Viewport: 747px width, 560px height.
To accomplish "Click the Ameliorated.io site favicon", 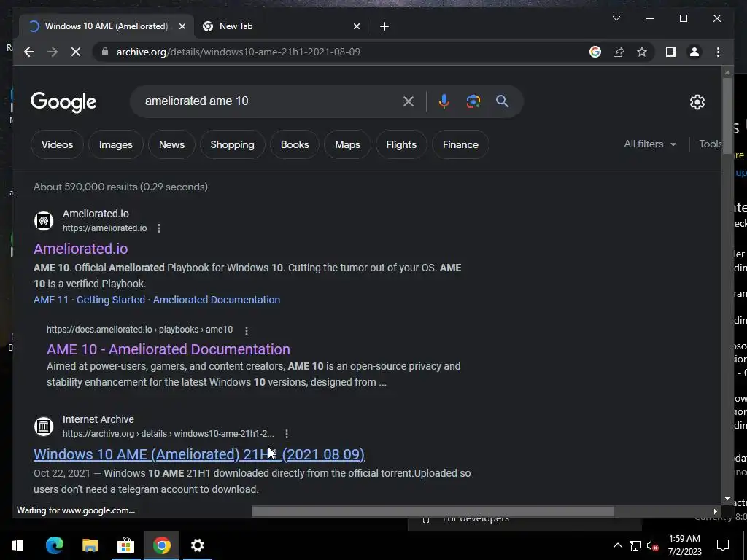I will click(x=43, y=221).
